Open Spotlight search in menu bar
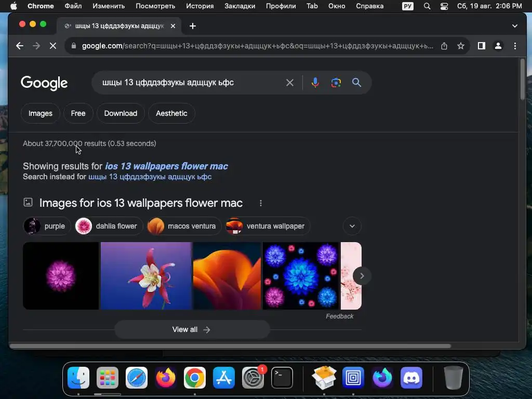This screenshot has width=532, height=399. 427,6
